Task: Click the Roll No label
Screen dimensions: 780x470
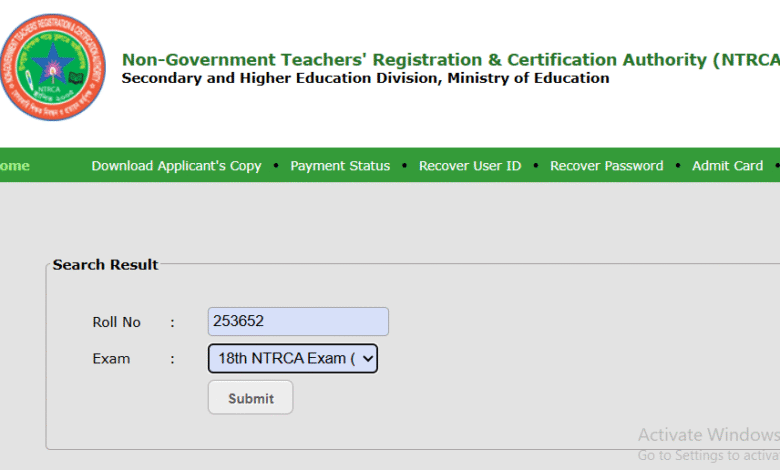Action: point(116,322)
